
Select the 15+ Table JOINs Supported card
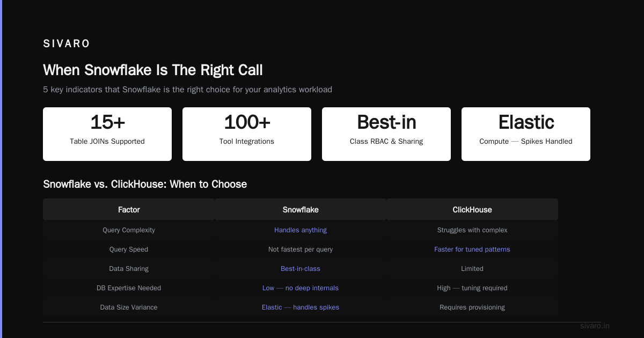coord(107,134)
